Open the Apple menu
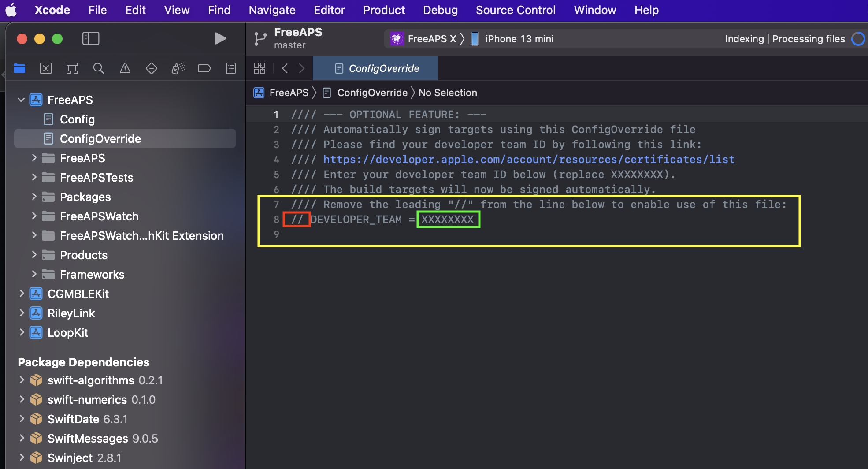 pyautogui.click(x=11, y=10)
